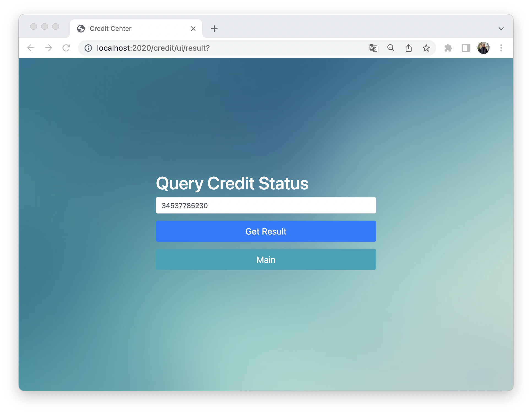Click the zoom magnifier icon in address bar

coord(391,48)
